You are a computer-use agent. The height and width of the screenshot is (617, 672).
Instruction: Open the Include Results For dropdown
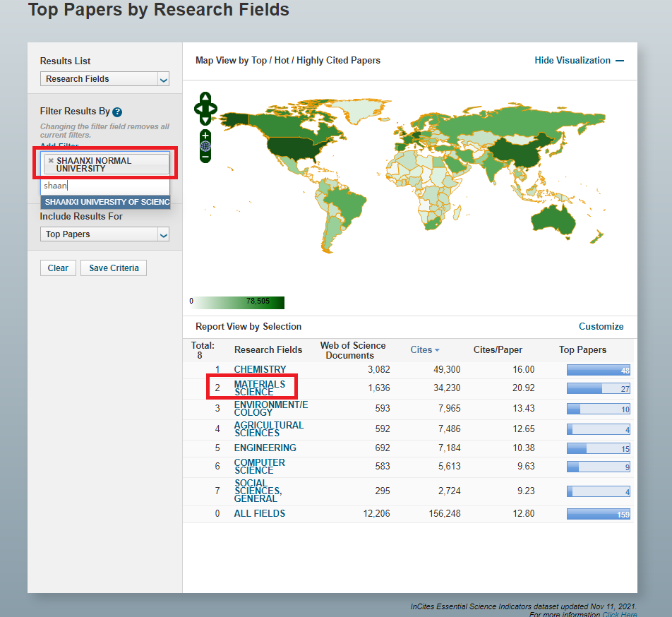click(104, 234)
